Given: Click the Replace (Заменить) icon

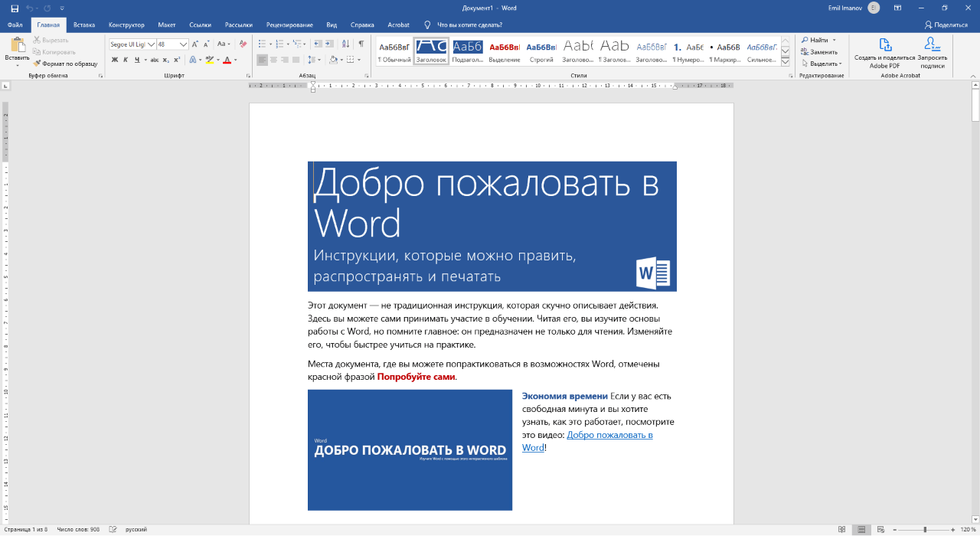Looking at the screenshot, I should pos(805,52).
